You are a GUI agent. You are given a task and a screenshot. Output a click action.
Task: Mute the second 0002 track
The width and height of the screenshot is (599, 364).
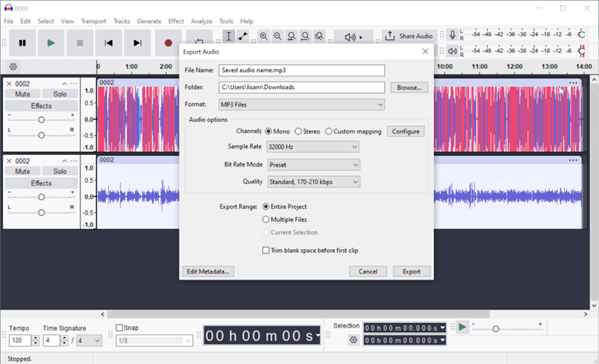tap(23, 171)
